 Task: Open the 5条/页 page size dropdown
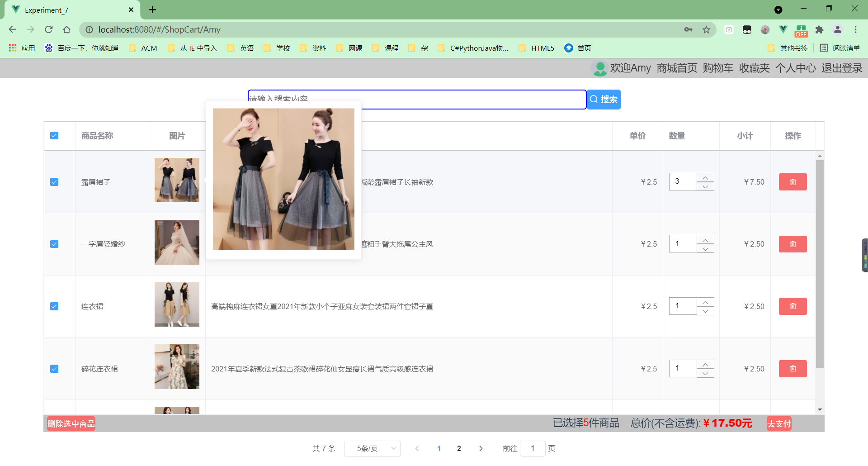click(x=372, y=448)
